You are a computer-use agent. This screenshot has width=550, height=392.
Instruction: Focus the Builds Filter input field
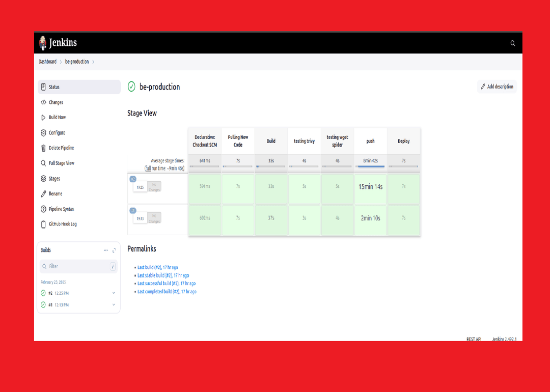76,266
